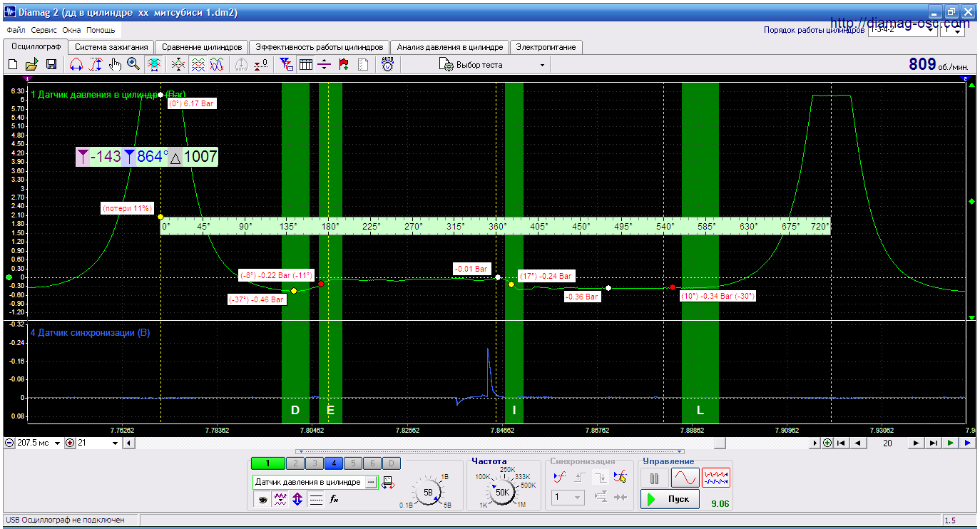Screen dimensions: 980x529
Task: Select the 'Осциллограф' tab
Action: (36, 46)
